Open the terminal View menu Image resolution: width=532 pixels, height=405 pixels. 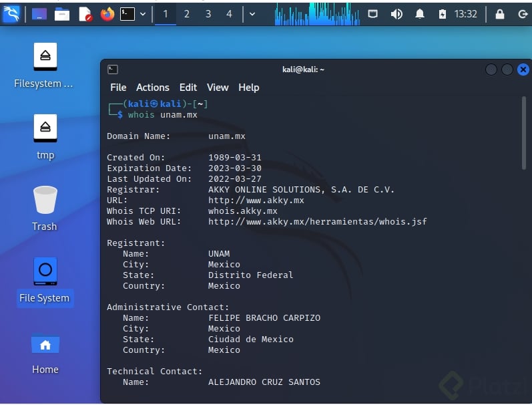(x=218, y=88)
